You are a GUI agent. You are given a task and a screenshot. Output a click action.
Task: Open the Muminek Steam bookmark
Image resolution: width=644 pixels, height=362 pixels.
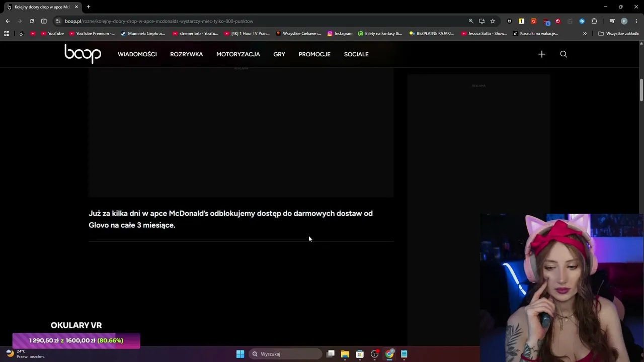[143, 34]
